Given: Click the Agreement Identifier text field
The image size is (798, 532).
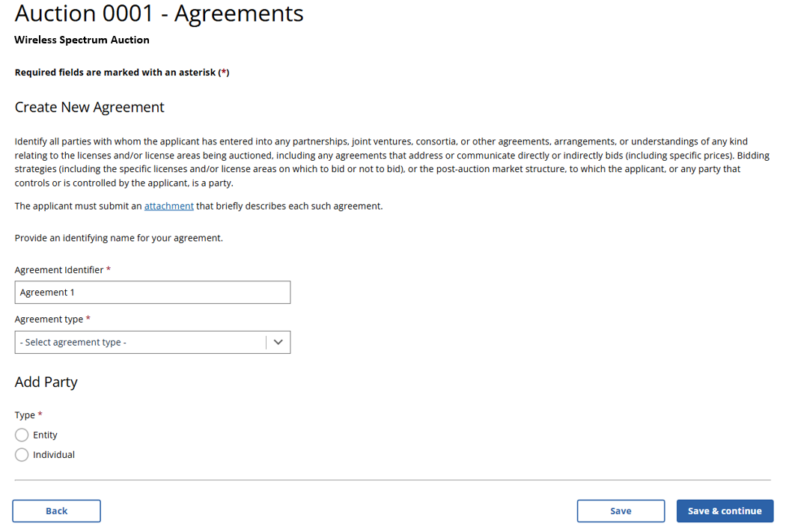Looking at the screenshot, I should [x=152, y=293].
